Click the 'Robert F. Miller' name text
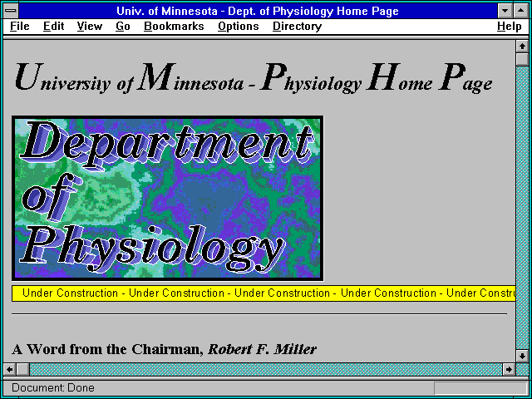 262,349
